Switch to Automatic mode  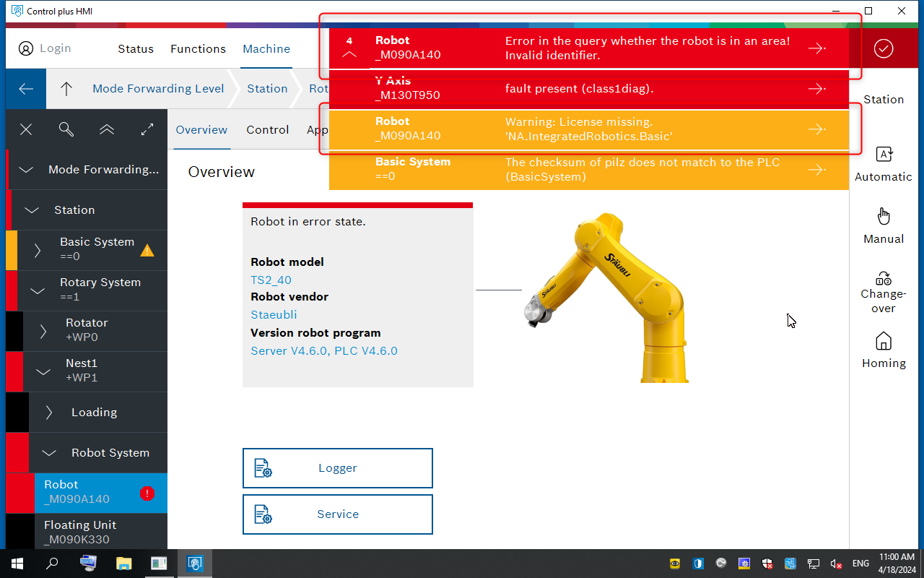point(884,163)
